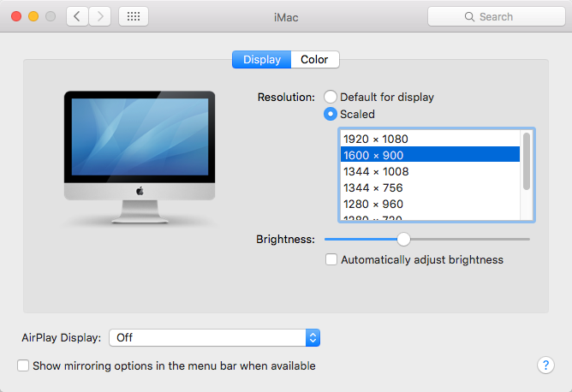Choose 1600 × 900 resolution
This screenshot has height=392, width=572.
pyautogui.click(x=430, y=155)
